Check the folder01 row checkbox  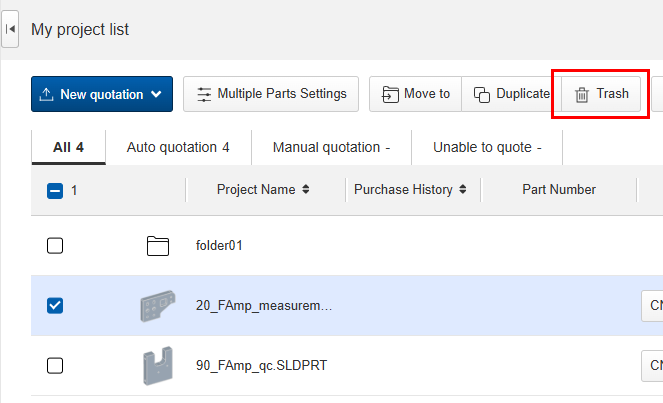click(x=56, y=246)
